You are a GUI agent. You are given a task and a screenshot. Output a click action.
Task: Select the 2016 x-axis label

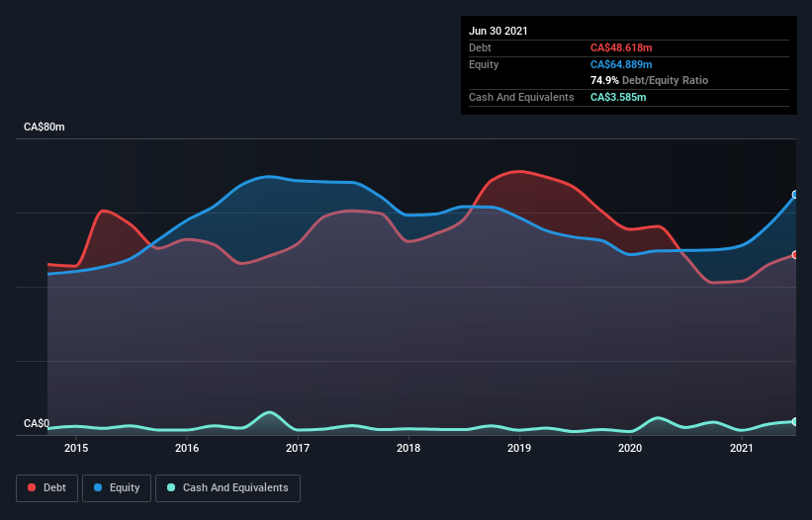pyautogui.click(x=187, y=448)
